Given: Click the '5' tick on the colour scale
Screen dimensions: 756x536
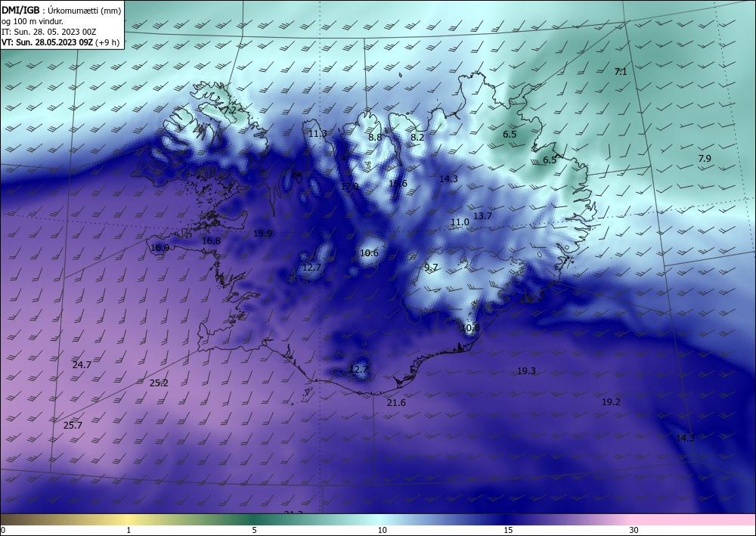Looking at the screenshot, I should click(x=254, y=530).
